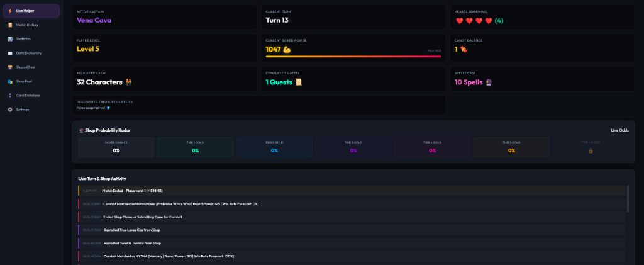
Task: Select the Tier 4 Gold odds card
Action: 433,147
